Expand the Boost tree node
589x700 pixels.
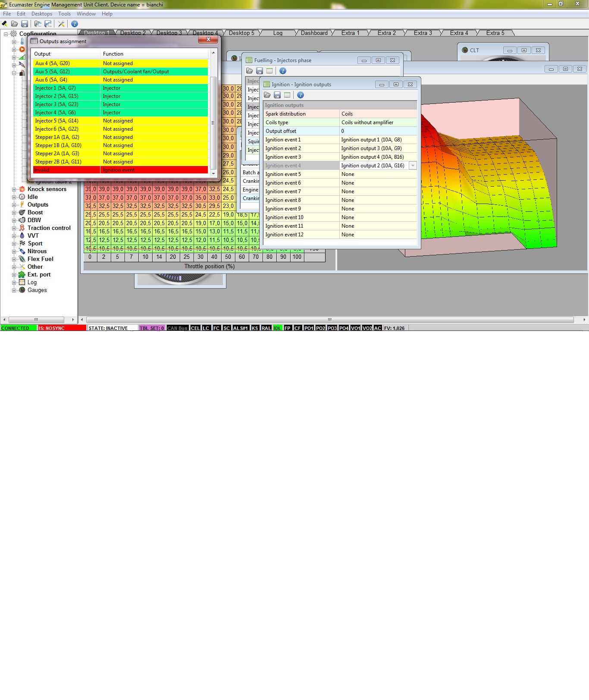click(14, 213)
